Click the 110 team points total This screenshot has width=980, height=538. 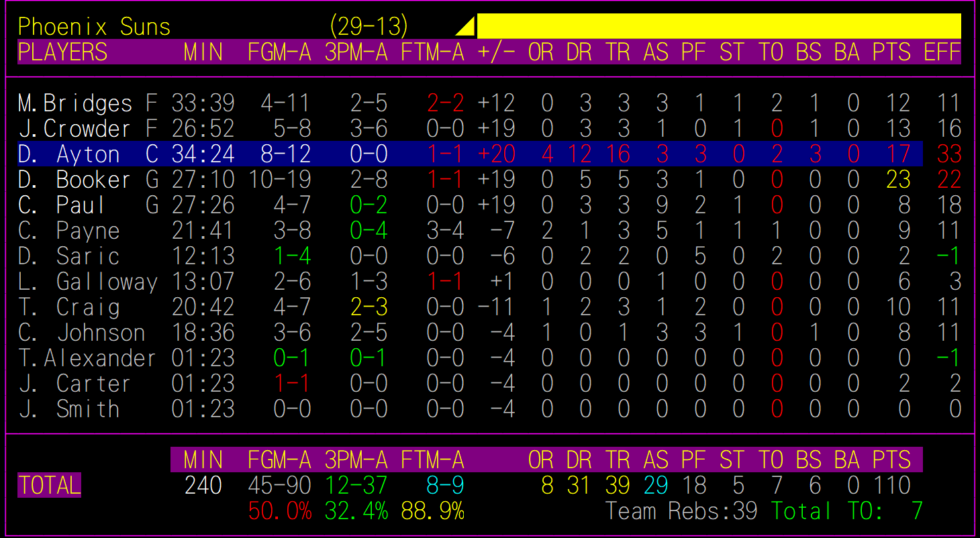pos(892,486)
